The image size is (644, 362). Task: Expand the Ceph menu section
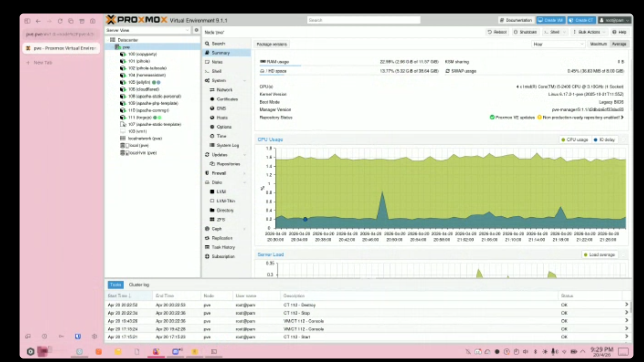tap(245, 229)
